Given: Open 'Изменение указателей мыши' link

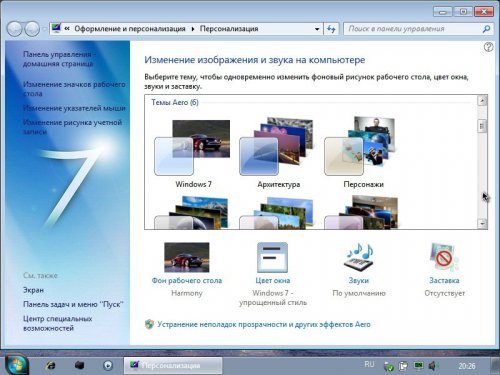Looking at the screenshot, I should click(x=74, y=108).
